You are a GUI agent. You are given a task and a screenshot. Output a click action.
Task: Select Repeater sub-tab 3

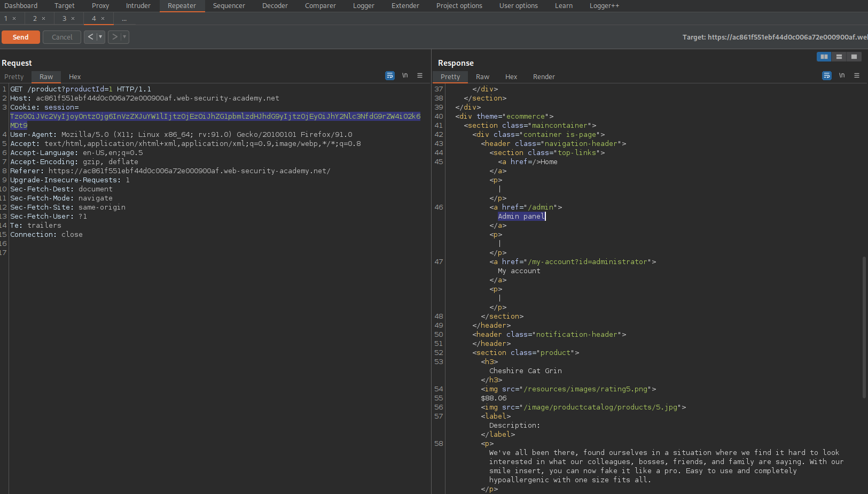(x=65, y=19)
